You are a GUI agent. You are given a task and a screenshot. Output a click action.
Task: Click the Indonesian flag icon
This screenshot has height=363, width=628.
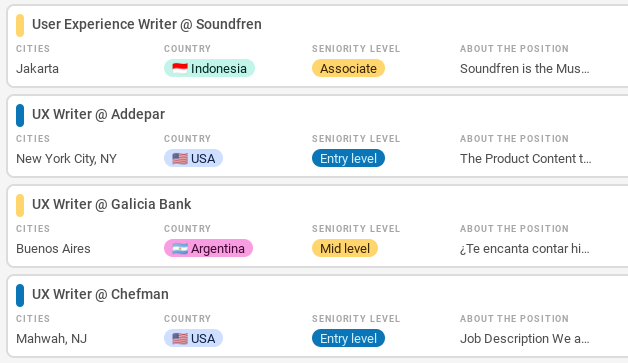click(180, 69)
